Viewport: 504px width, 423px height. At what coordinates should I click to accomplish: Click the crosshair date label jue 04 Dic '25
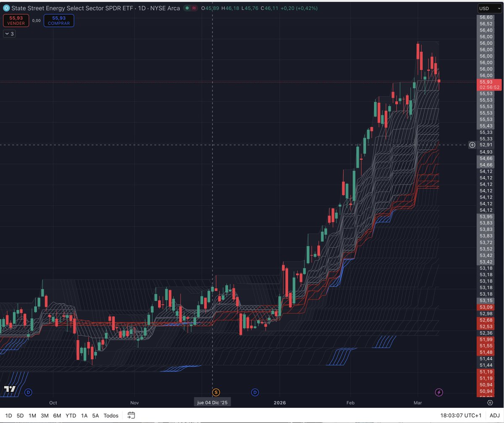(212, 402)
